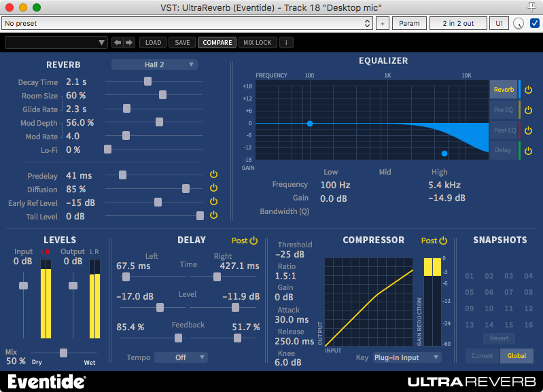Click the Attack 30.0 ms value

click(x=292, y=319)
